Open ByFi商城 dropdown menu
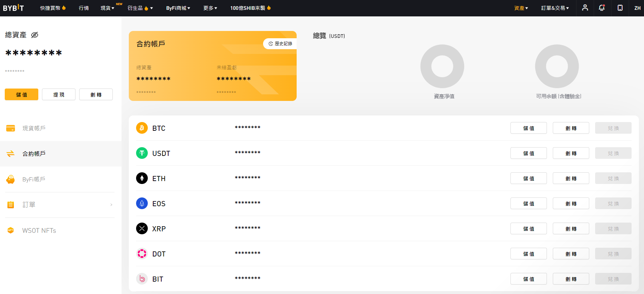 (x=178, y=8)
